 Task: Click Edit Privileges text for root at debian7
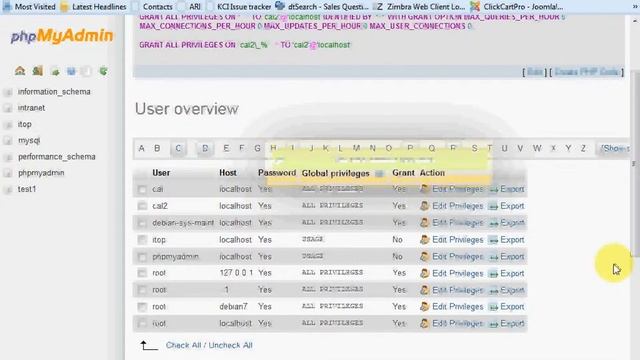coord(458,307)
